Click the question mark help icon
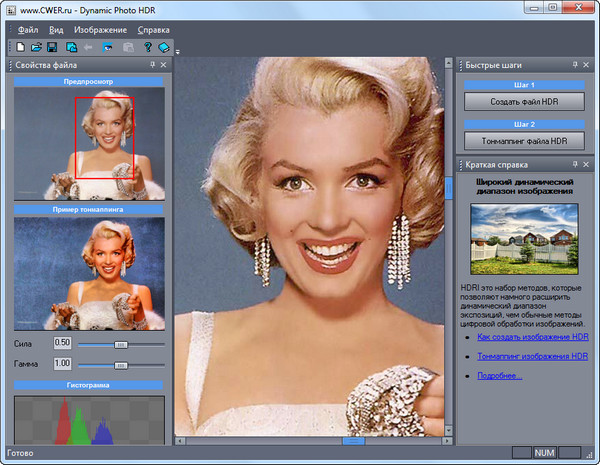This screenshot has height=465, width=600. coord(146,47)
